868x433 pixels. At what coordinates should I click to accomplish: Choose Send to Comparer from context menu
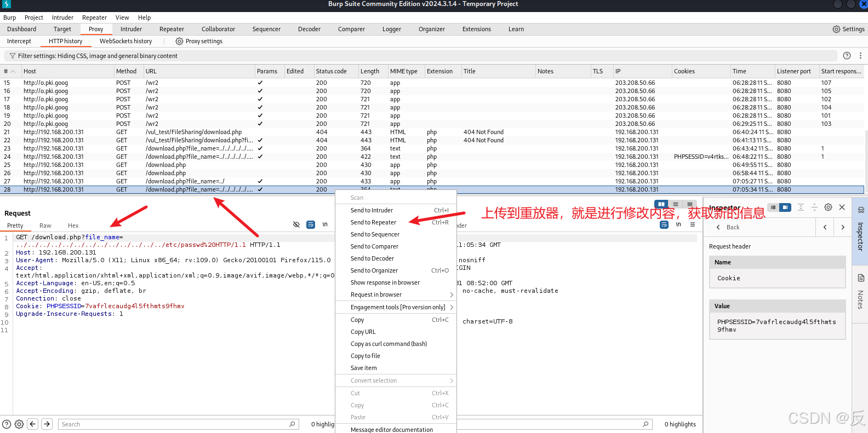[x=396, y=246]
